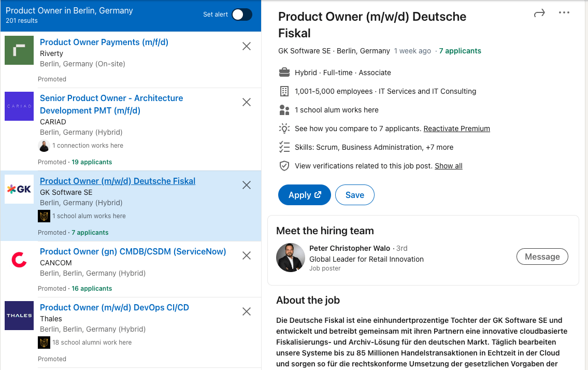Open Product Owner Payments (m/f/d) job
This screenshot has height=370, width=588.
(104, 42)
